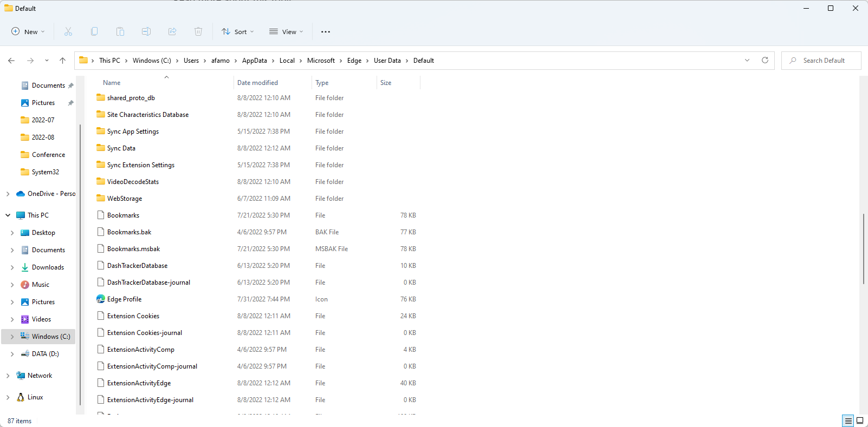
Task: Click the OneDrive cloud icon
Action: coord(21,193)
